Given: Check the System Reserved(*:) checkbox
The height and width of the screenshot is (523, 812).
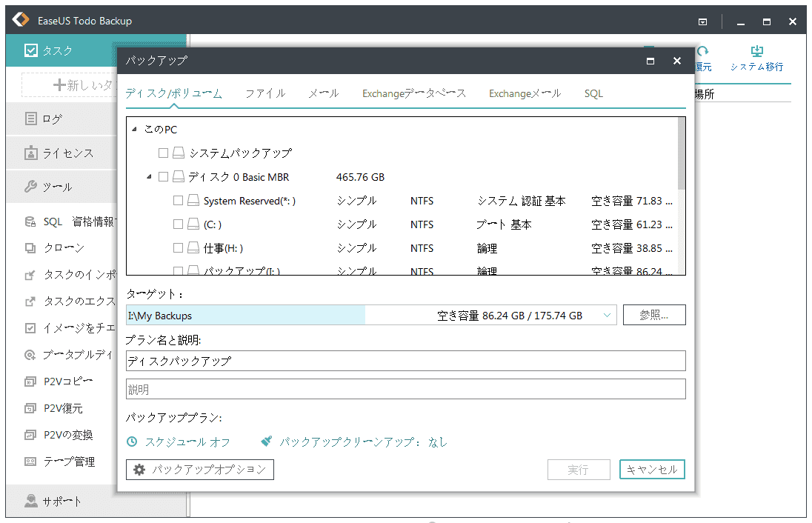Looking at the screenshot, I should 178,201.
